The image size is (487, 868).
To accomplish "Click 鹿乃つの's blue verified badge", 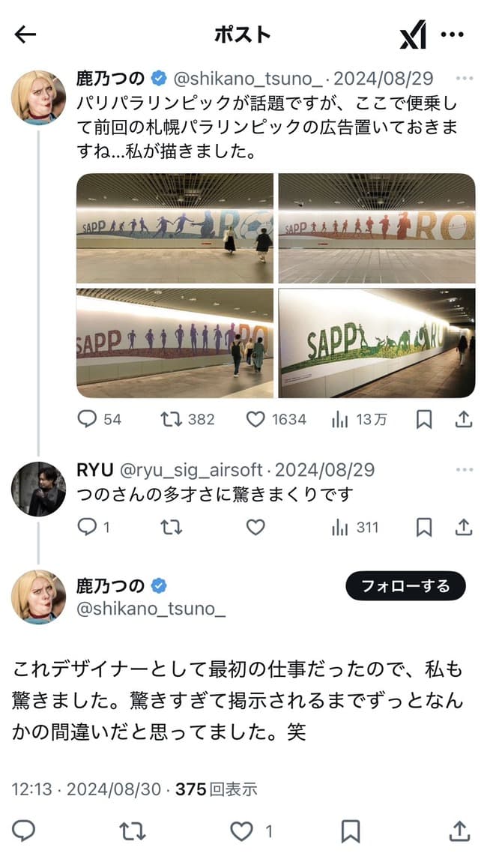I will (x=157, y=73).
